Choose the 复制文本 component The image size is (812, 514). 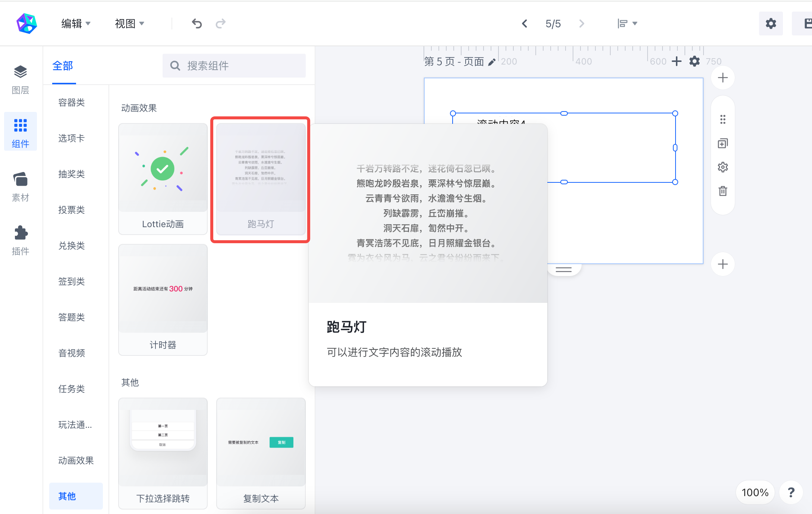coord(261,454)
